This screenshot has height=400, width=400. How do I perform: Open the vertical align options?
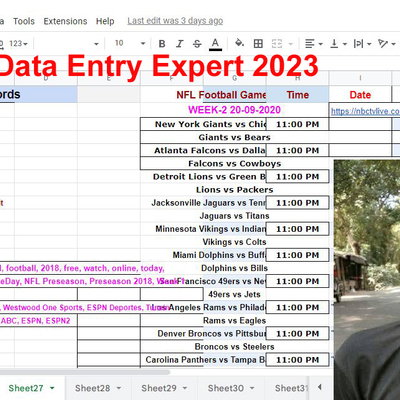(338, 43)
